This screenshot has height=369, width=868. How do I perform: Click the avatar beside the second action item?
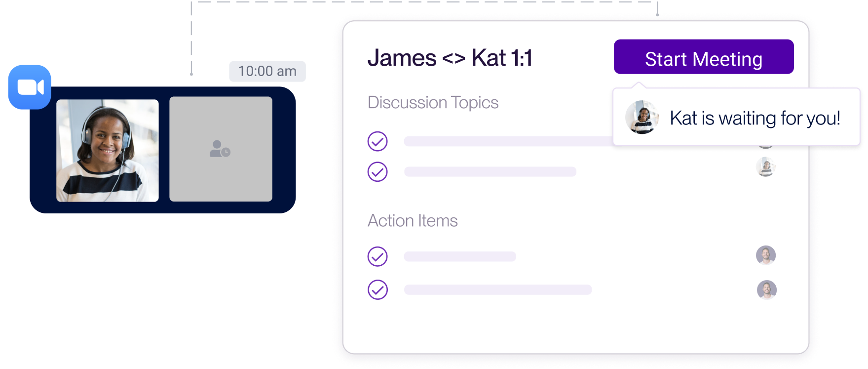pyautogui.click(x=767, y=290)
